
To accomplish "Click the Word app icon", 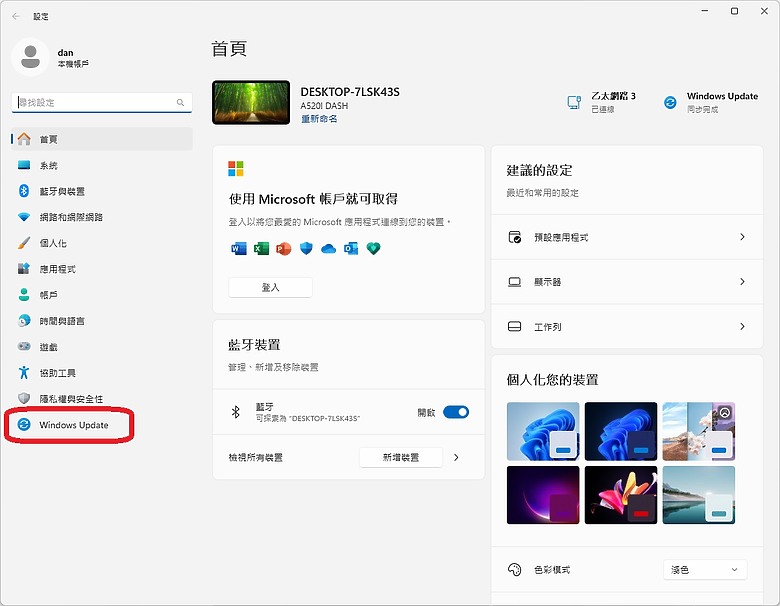I will tap(239, 248).
